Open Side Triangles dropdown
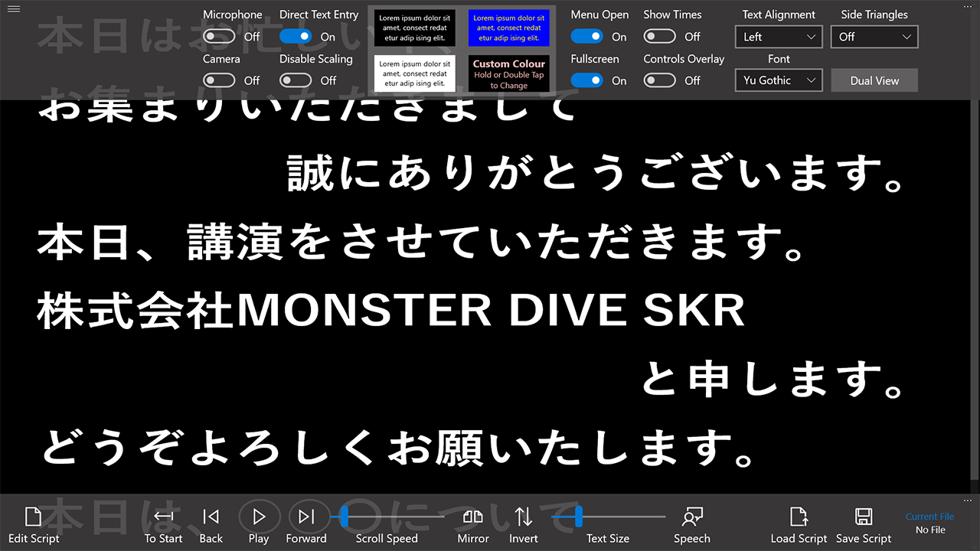The image size is (980, 551). [874, 37]
